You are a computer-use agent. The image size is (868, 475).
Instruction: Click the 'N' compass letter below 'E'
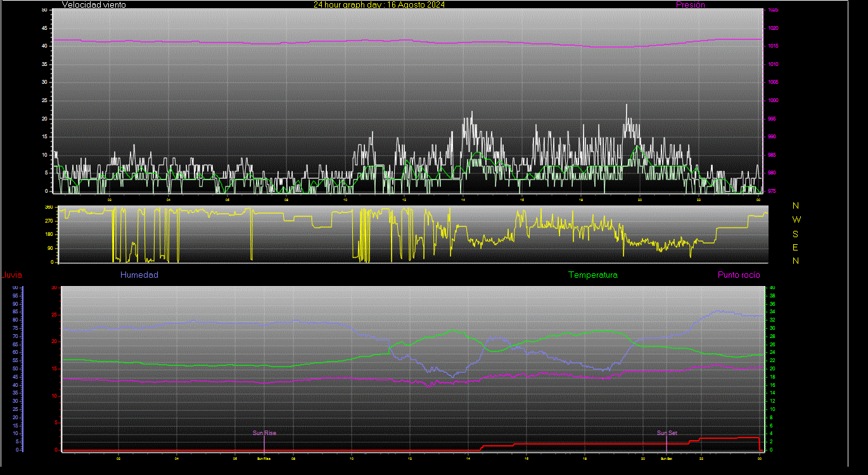pyautogui.click(x=796, y=261)
